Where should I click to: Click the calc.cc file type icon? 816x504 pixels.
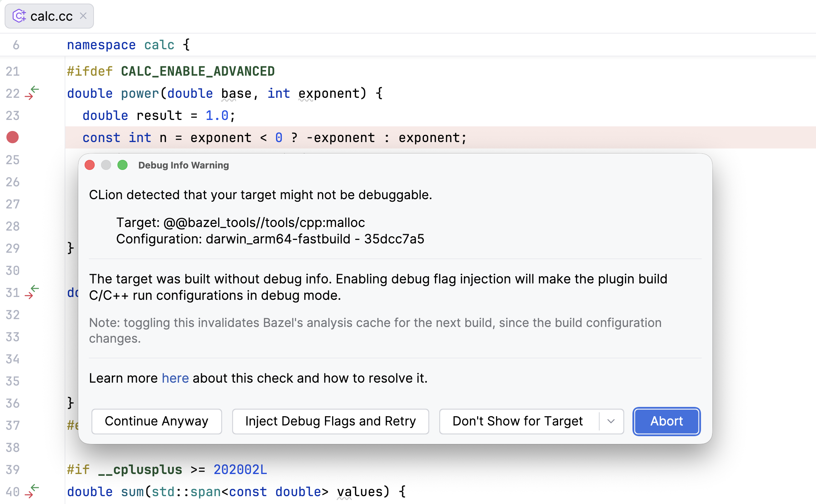point(19,16)
